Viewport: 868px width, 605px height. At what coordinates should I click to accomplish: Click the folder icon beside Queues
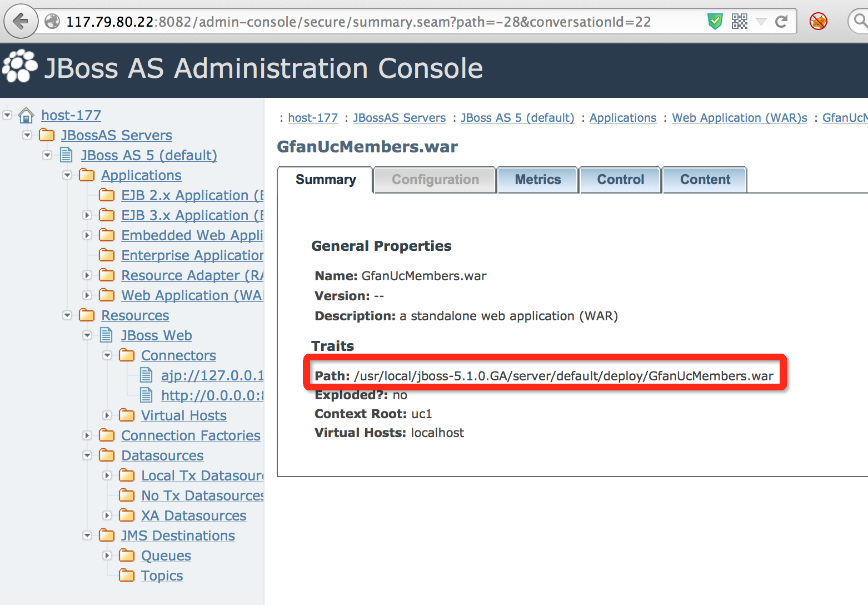point(127,556)
